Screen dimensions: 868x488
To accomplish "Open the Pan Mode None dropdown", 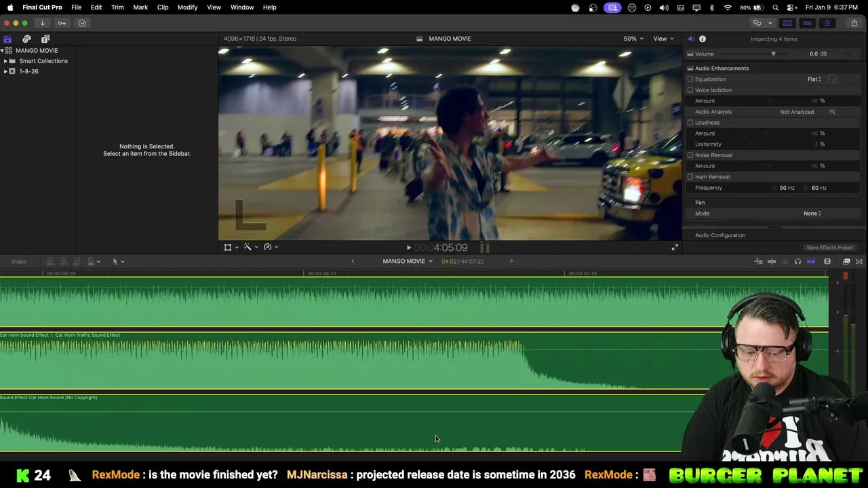I will coord(812,213).
